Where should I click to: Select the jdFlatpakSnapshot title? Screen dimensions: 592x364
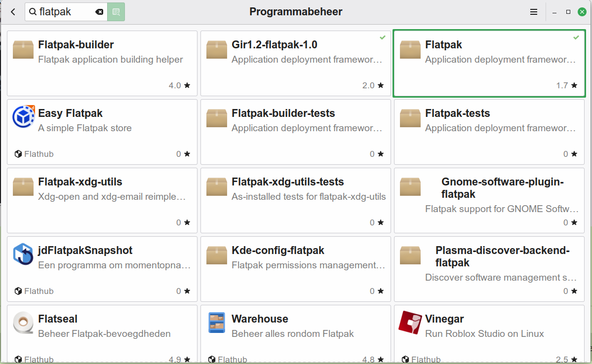point(85,251)
